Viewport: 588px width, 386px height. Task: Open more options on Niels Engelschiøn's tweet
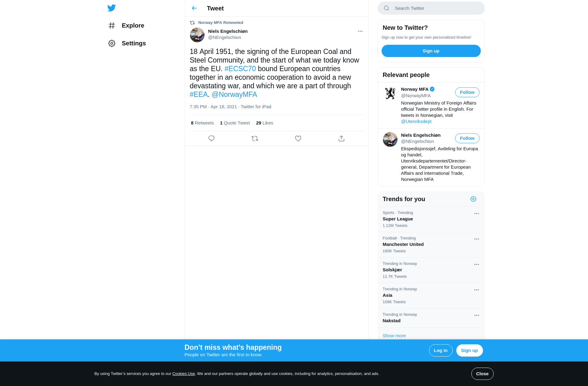pos(360,31)
